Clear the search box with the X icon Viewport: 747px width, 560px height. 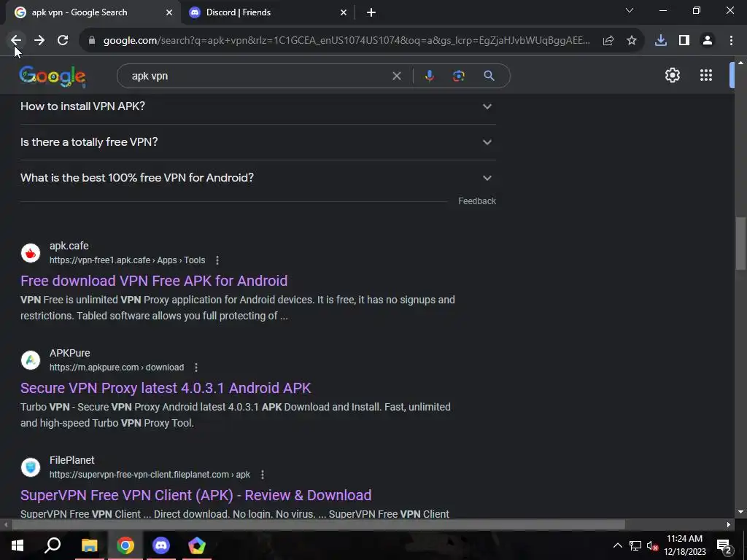[x=396, y=76]
